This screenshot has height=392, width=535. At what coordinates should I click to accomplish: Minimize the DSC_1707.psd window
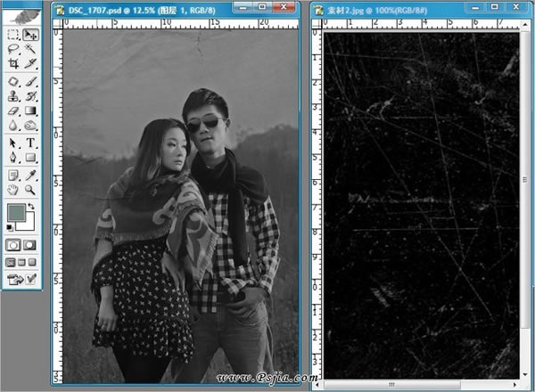tap(243, 7)
